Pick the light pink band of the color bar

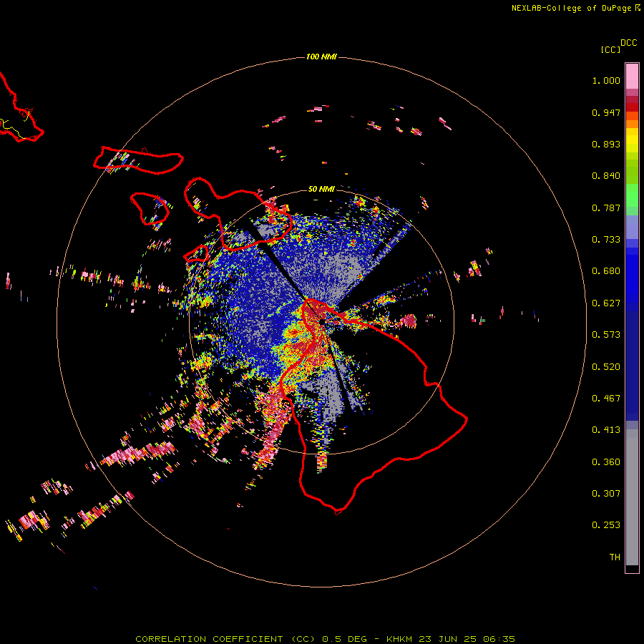(632, 77)
